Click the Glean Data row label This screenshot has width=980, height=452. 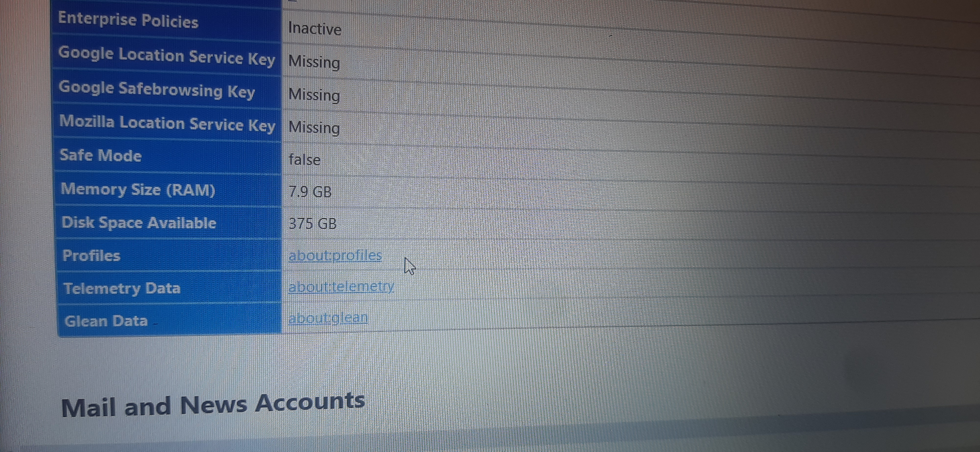106,322
